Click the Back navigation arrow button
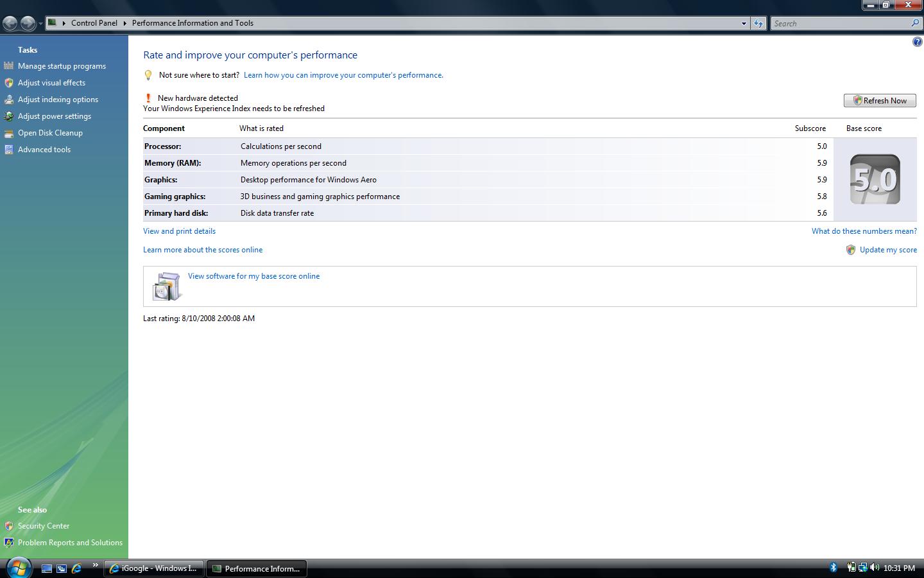The image size is (924, 578). tap(10, 24)
